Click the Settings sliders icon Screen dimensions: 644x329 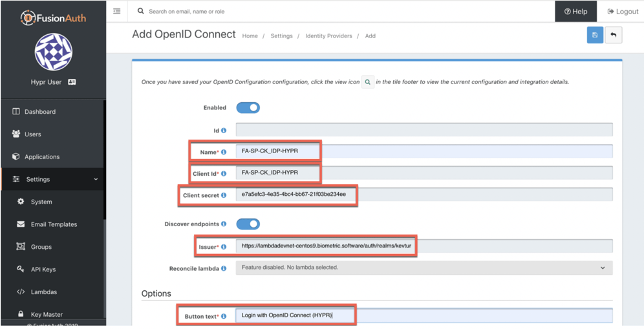pyautogui.click(x=16, y=179)
